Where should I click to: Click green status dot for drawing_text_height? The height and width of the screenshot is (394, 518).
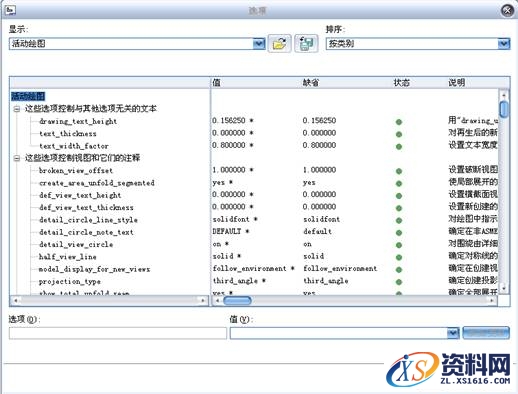(x=398, y=122)
